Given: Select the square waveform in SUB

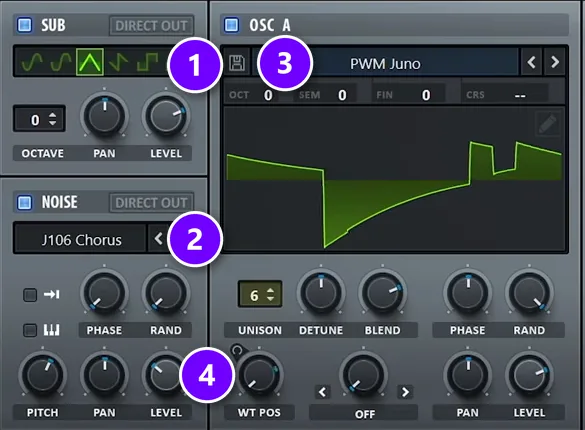Looking at the screenshot, I should [148, 62].
